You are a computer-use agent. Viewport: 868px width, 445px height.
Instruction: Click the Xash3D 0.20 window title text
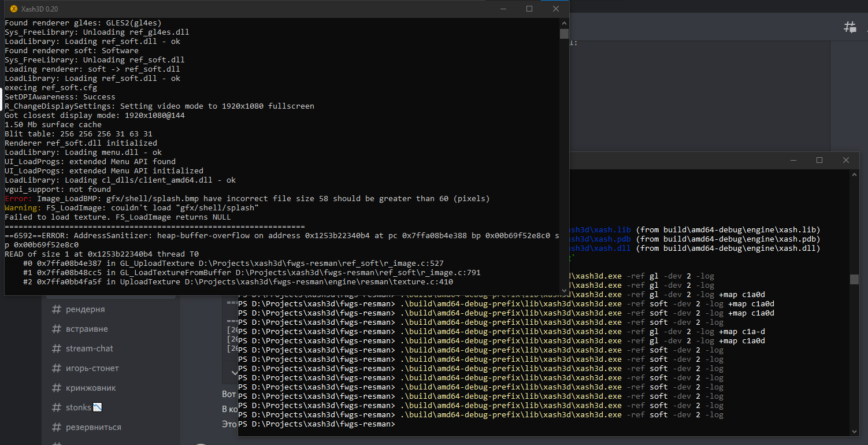(x=40, y=9)
